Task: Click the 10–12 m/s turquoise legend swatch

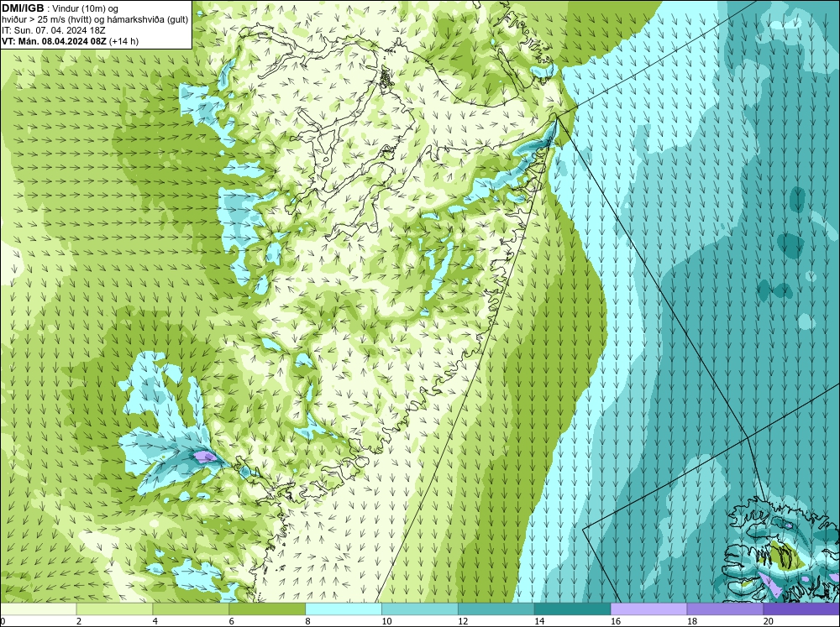Action: tap(420, 609)
